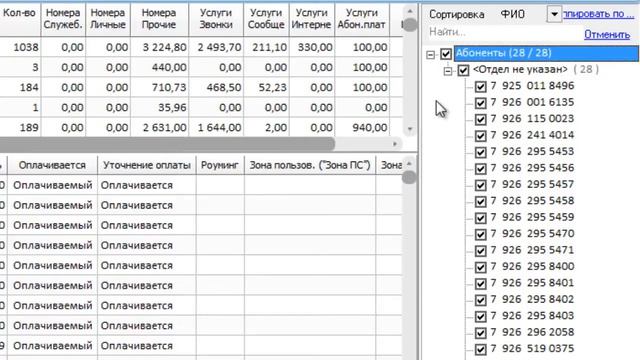The width and height of the screenshot is (640, 360).
Task: Select cell with value 52,23
Action: [x=266, y=87]
